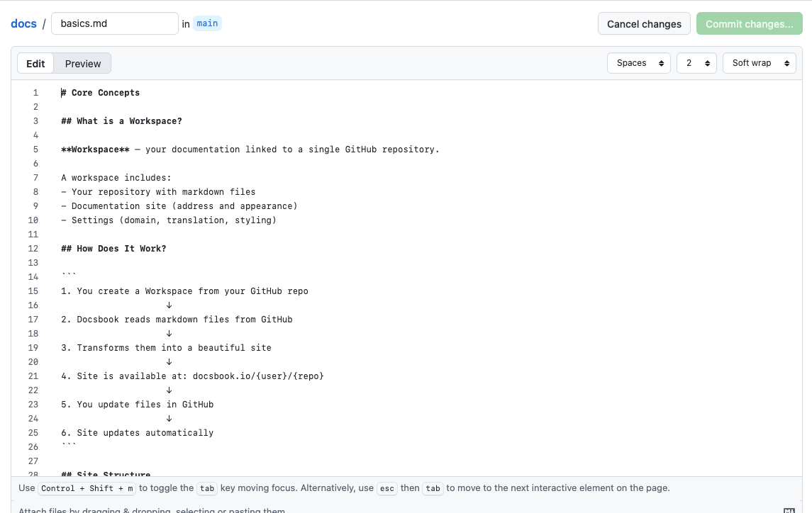This screenshot has height=513, width=812.
Task: Click the down arrow on line 24
Action: (x=169, y=419)
